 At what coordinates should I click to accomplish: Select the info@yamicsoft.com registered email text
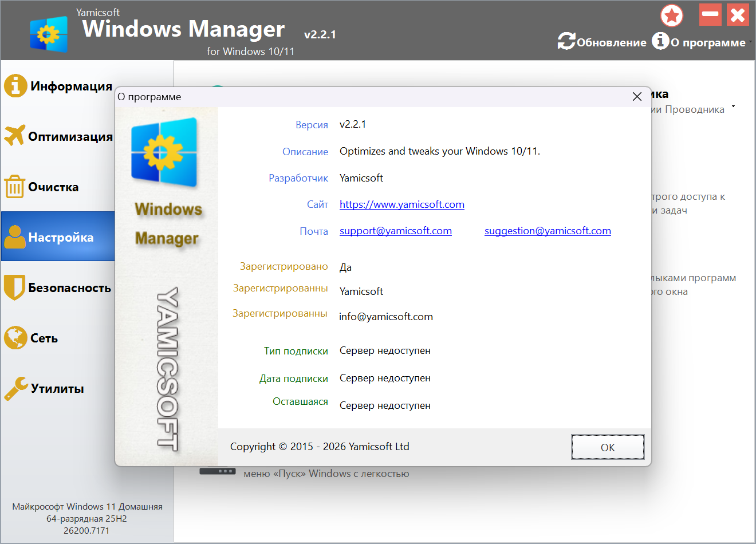[386, 317]
